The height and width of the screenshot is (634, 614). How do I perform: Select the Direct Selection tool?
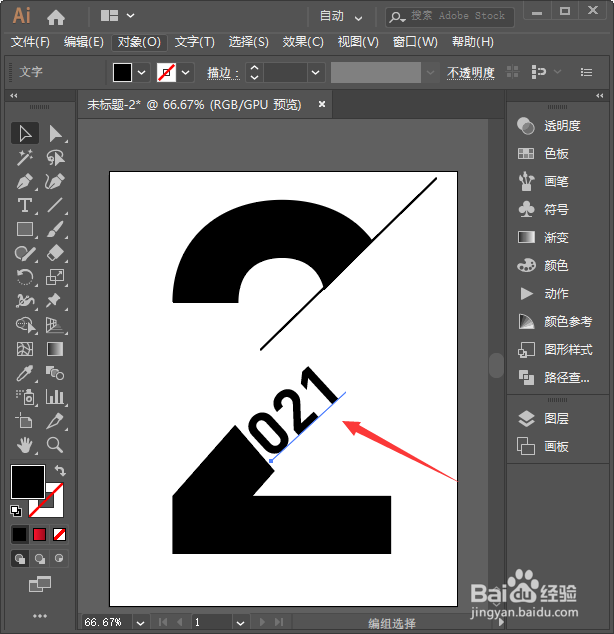click(55, 133)
